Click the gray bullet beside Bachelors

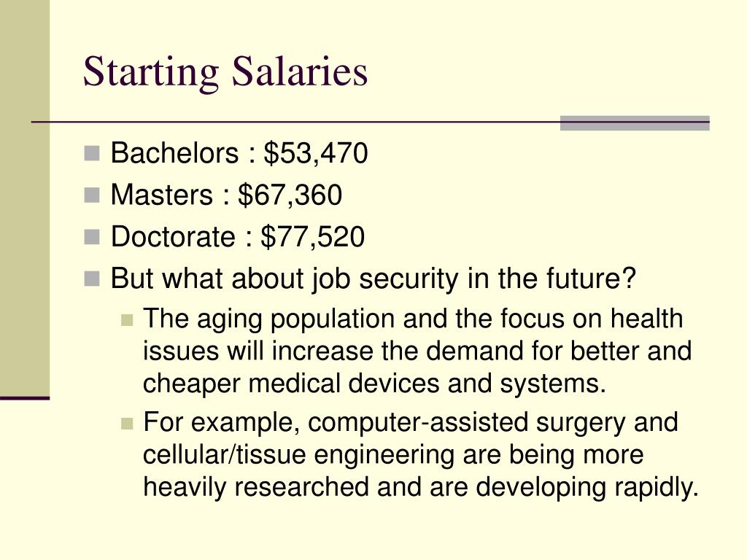pyautogui.click(x=92, y=154)
